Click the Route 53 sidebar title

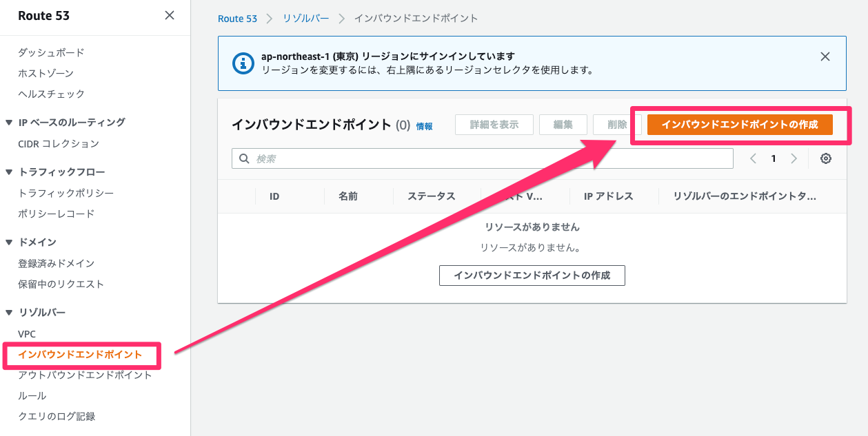(x=43, y=15)
